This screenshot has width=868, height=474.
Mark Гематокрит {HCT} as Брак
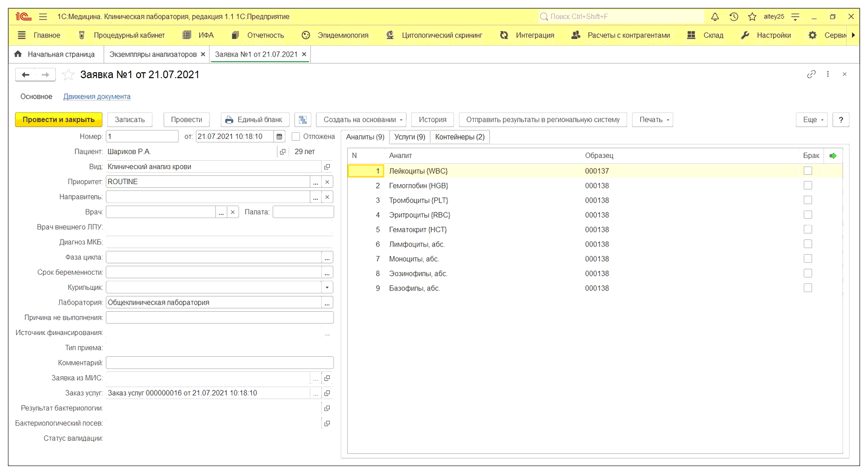pyautogui.click(x=808, y=230)
